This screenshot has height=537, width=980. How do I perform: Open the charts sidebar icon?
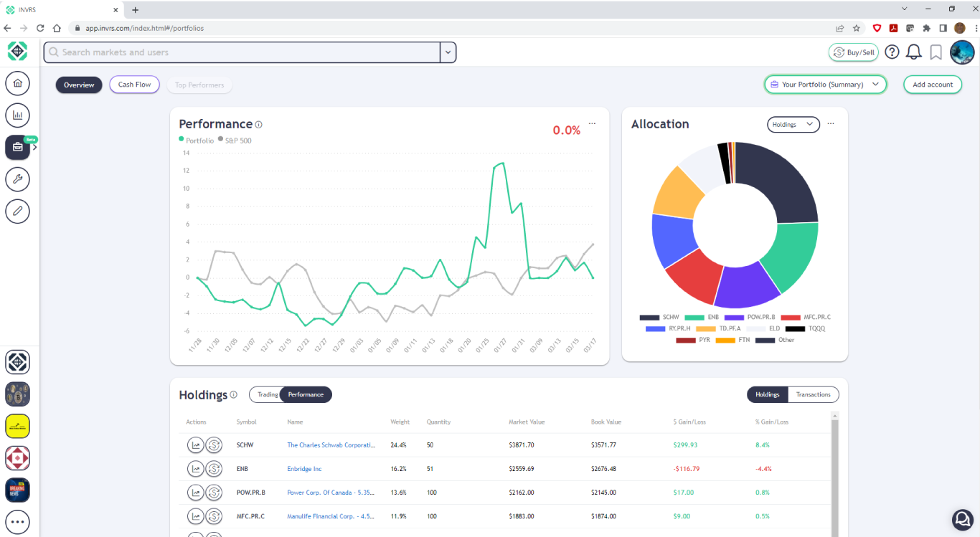point(17,115)
